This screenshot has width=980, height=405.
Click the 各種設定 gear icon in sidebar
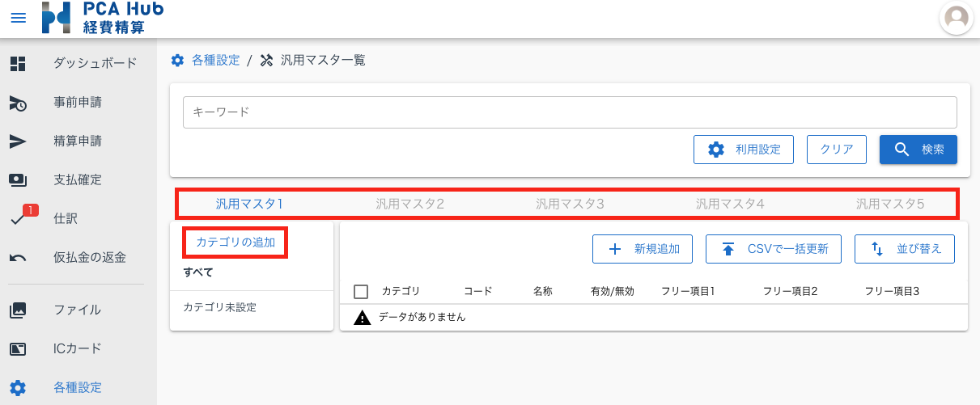point(18,388)
